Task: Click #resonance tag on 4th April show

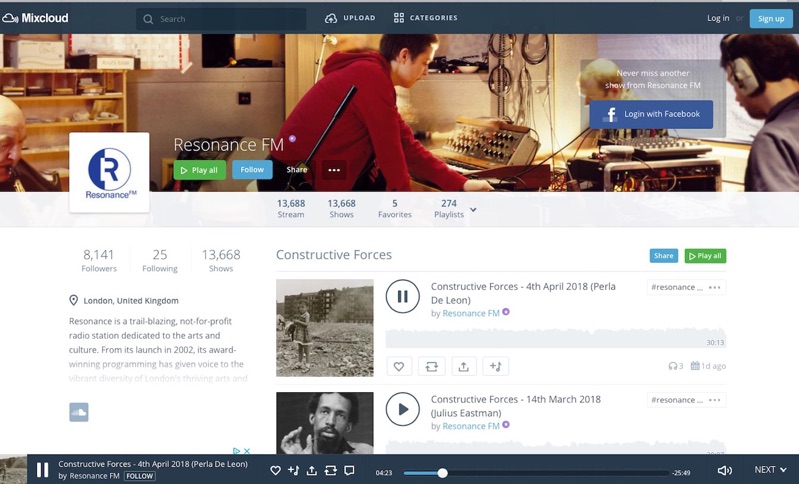Action: pyautogui.click(x=677, y=287)
